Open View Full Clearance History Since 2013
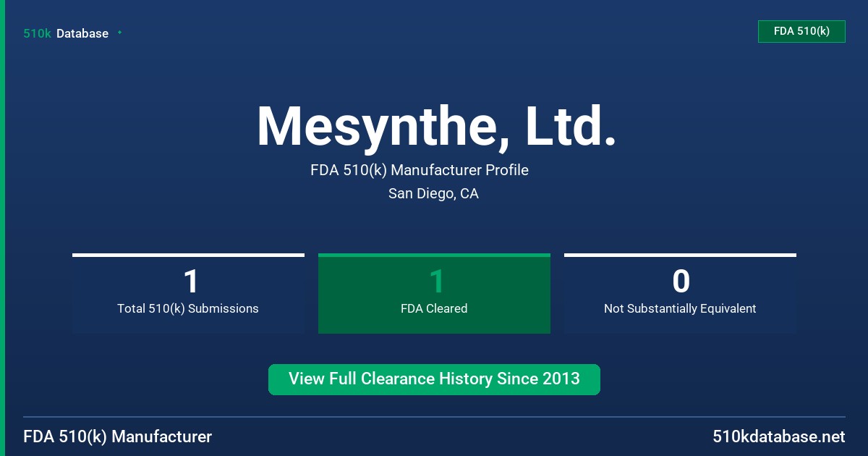Image resolution: width=868 pixels, height=456 pixels. pos(434,379)
